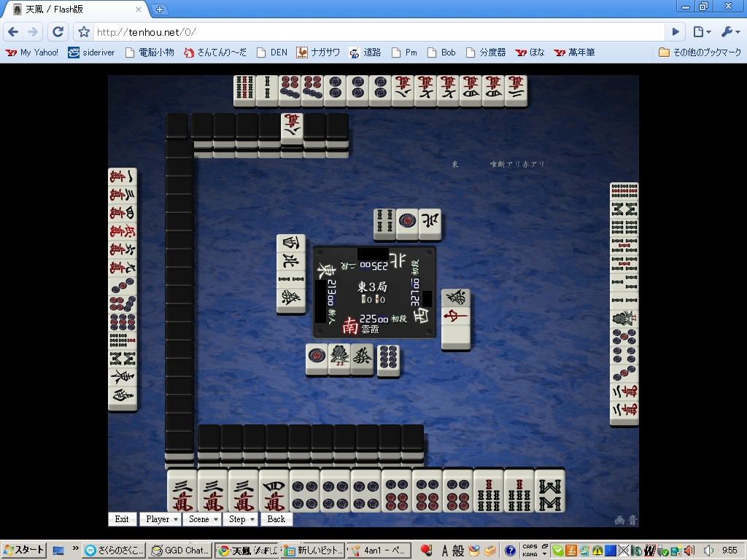This screenshot has width=747, height=560.
Task: Open a new tab with the plus button
Action: click(160, 9)
